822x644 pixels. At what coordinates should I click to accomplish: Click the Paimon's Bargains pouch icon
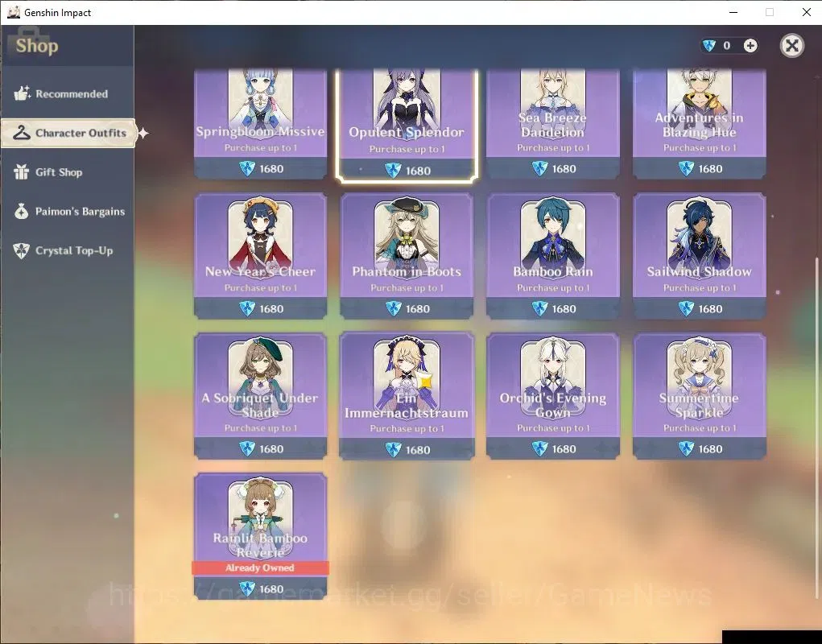pos(22,211)
